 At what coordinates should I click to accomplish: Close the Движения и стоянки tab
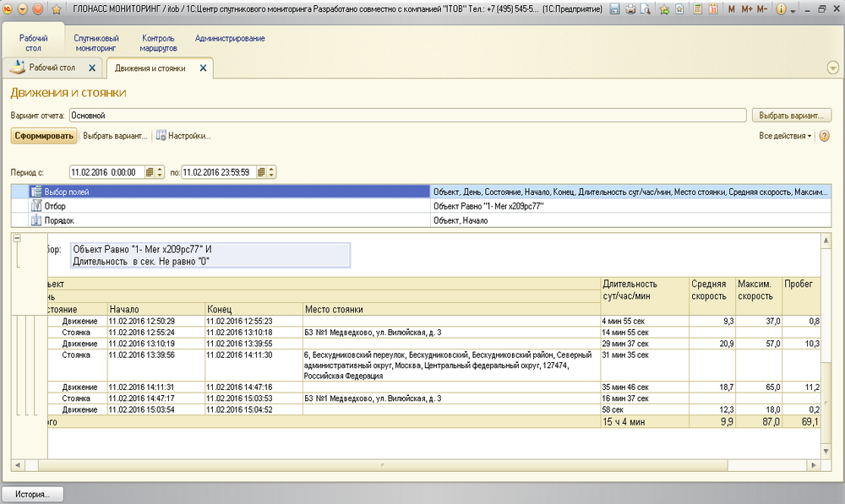tap(203, 68)
